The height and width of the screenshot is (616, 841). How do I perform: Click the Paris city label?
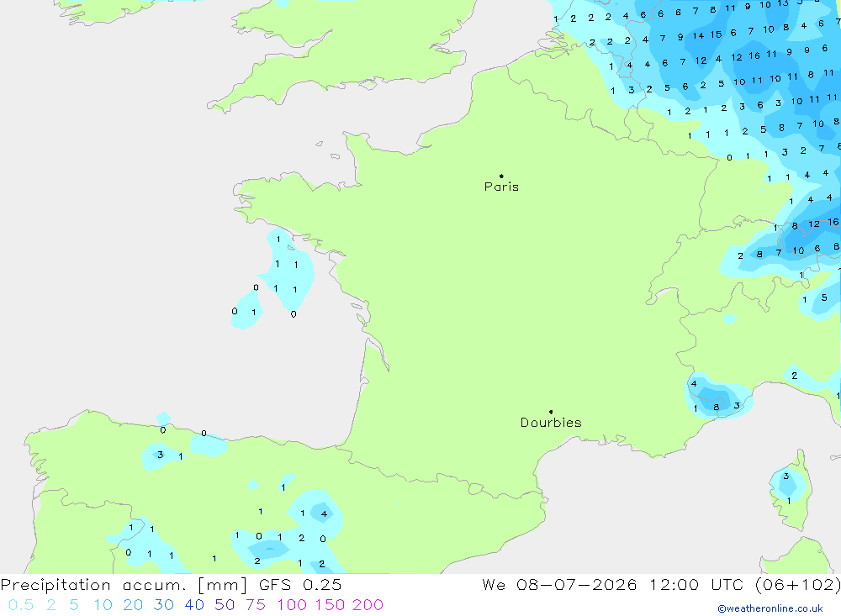(x=501, y=187)
